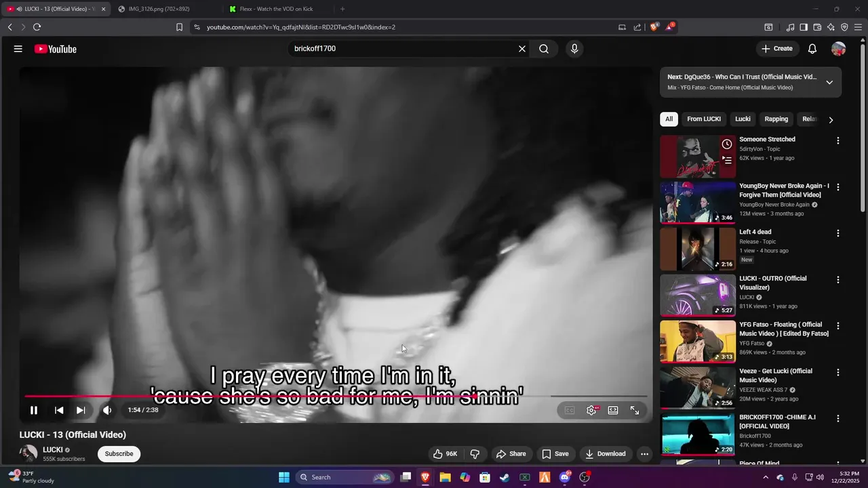The width and height of the screenshot is (868, 488).
Task: Toggle the browser sidebar panel
Action: [804, 27]
